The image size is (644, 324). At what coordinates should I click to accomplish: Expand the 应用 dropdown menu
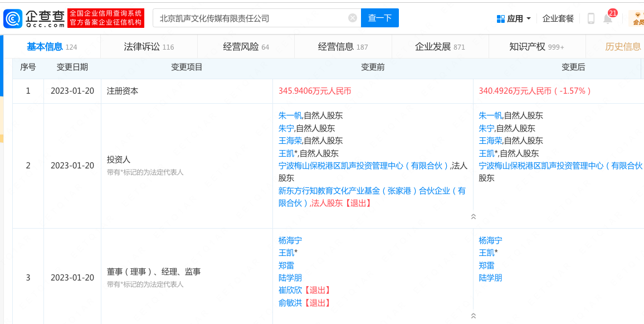515,18
